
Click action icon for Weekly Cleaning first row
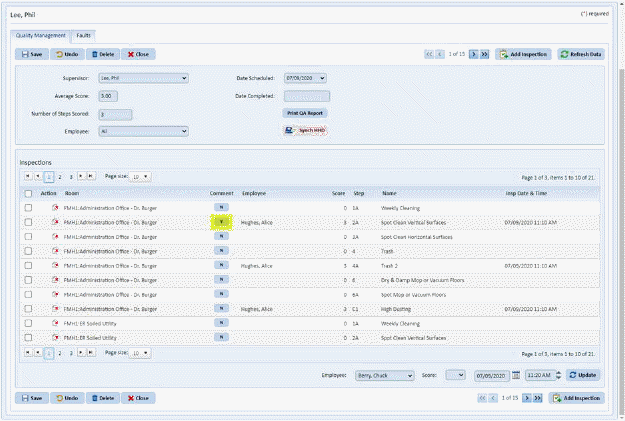click(x=55, y=207)
